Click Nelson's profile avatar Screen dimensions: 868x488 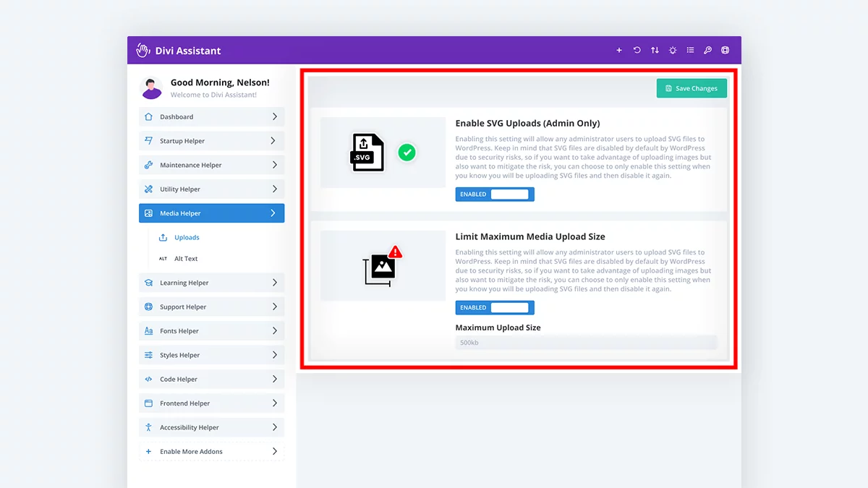[x=152, y=88]
